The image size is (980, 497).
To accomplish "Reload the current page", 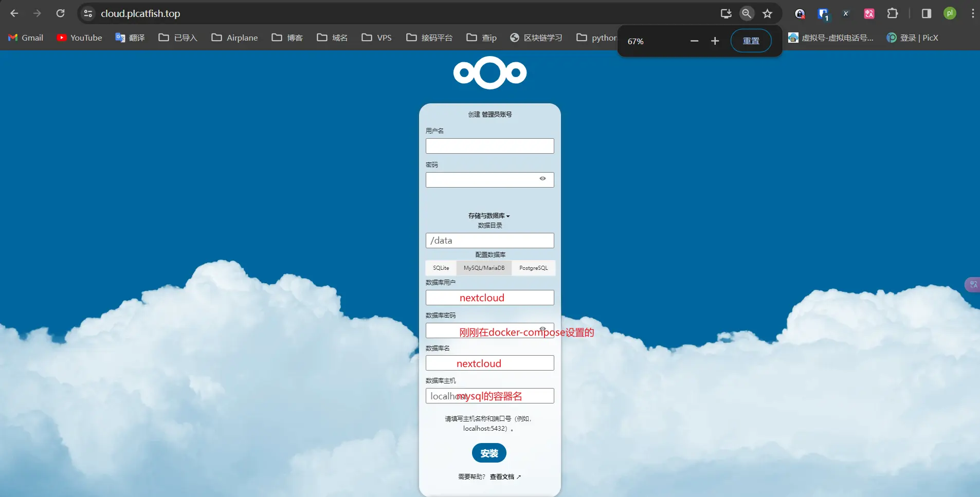I will pyautogui.click(x=60, y=13).
